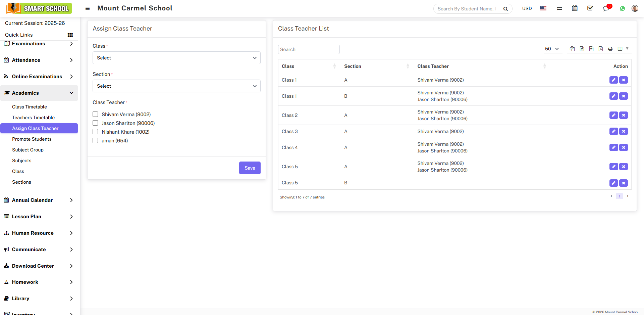Open the Subject Group link
644x315 pixels.
[28, 150]
